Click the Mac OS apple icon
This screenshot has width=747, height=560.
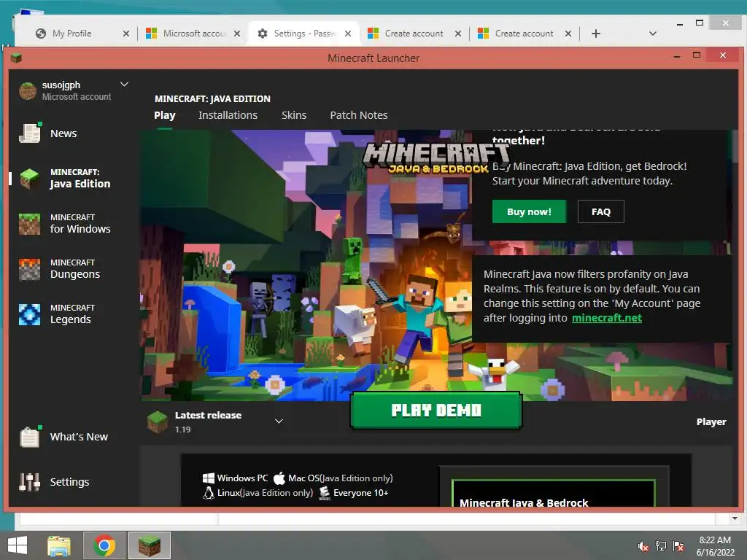point(279,478)
